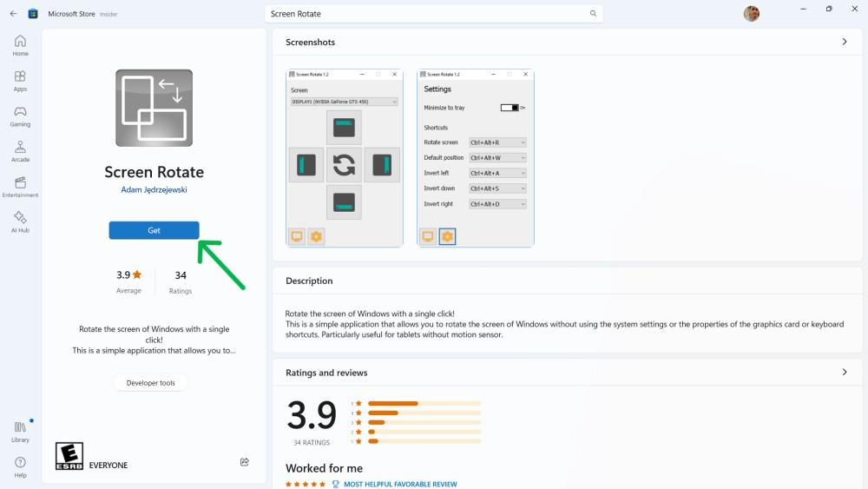Click the 1 star rating bar
The height and width of the screenshot is (489, 868).
(x=424, y=441)
